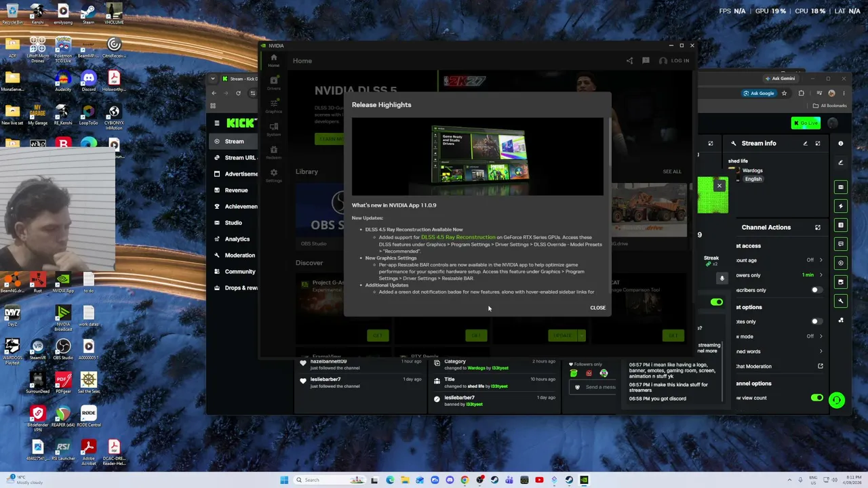868x488 pixels.
Task: Expand the Stream info panel
Action: tap(818, 143)
